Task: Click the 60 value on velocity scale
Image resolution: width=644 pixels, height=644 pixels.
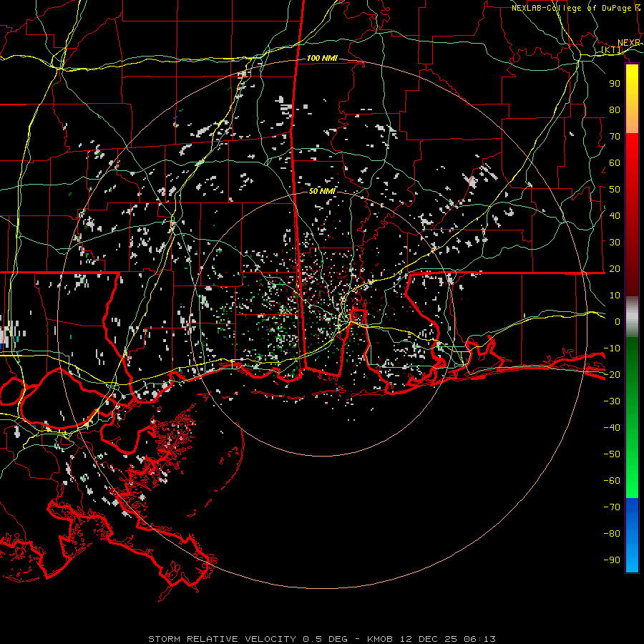Action: [x=615, y=163]
